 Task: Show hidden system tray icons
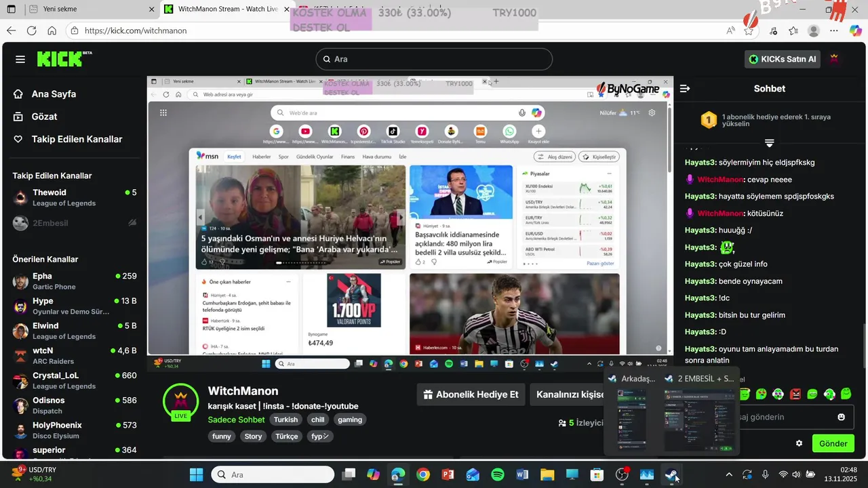click(729, 474)
